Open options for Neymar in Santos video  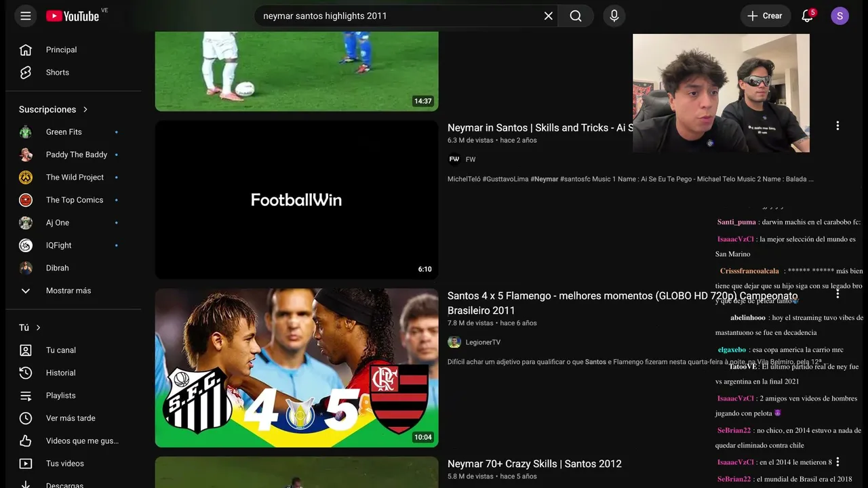[x=837, y=125]
